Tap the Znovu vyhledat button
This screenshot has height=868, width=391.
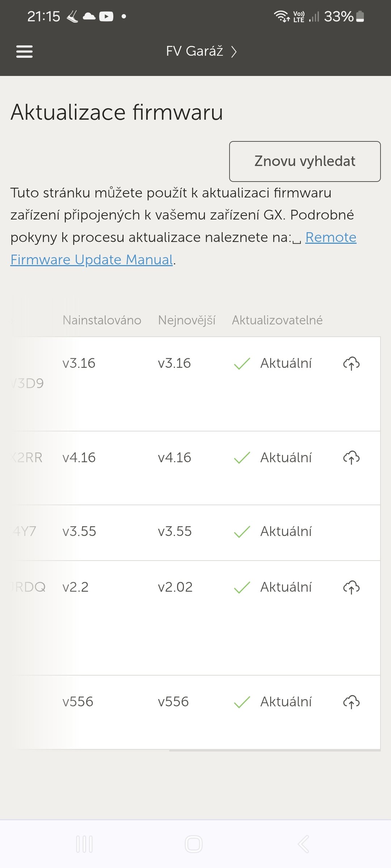305,161
